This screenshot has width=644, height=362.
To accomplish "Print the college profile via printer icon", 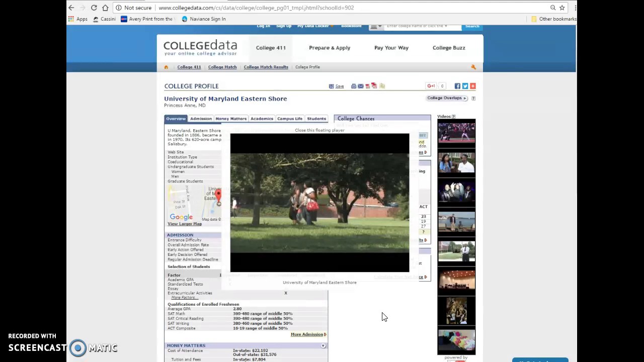I will [354, 86].
